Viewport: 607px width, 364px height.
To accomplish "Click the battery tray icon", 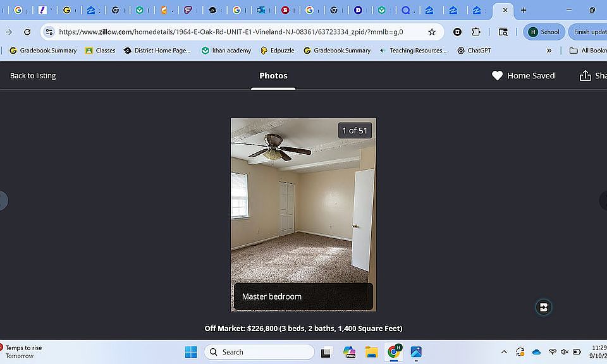I will click(577, 352).
